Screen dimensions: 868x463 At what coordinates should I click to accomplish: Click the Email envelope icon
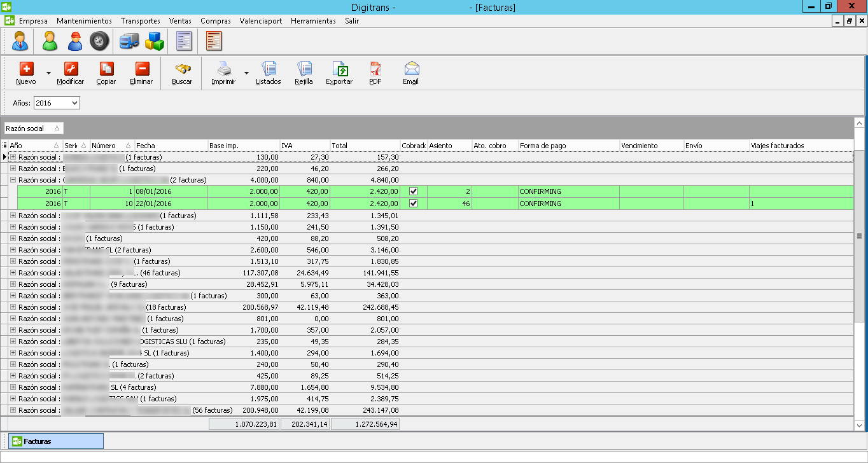tap(411, 69)
